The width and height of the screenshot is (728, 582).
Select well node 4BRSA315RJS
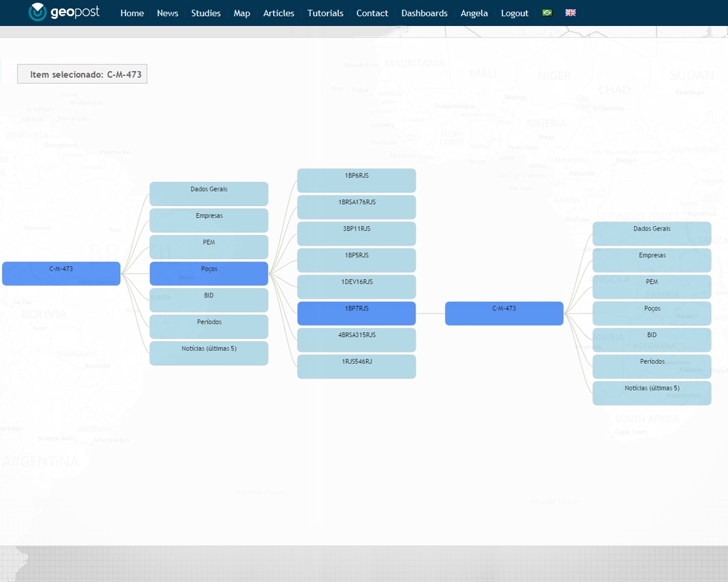pos(357,340)
